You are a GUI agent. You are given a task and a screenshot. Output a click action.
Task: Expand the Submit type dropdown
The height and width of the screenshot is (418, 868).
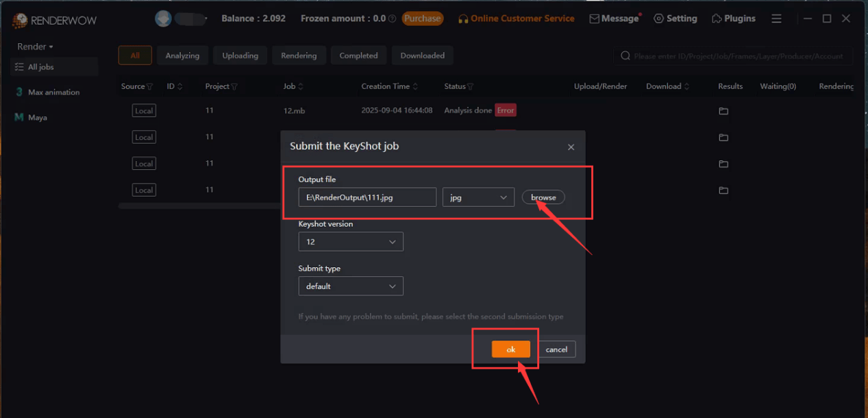[x=350, y=286]
